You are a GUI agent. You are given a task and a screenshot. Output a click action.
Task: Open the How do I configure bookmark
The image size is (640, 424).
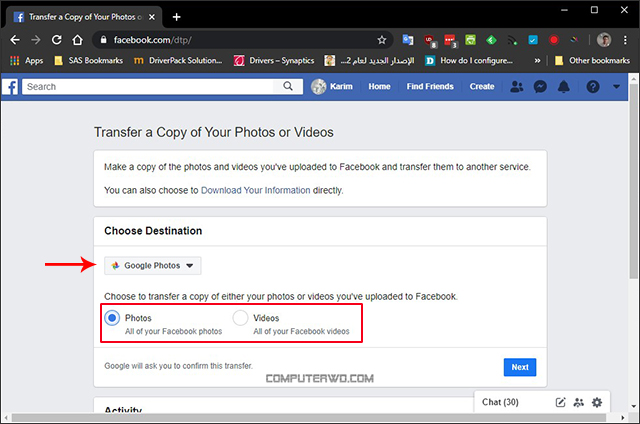(x=469, y=61)
